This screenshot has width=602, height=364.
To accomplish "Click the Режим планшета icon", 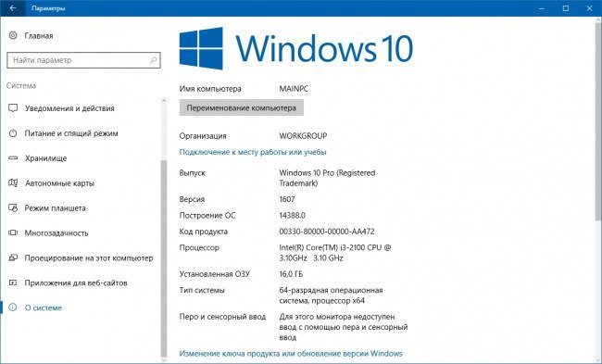I will click(13, 207).
